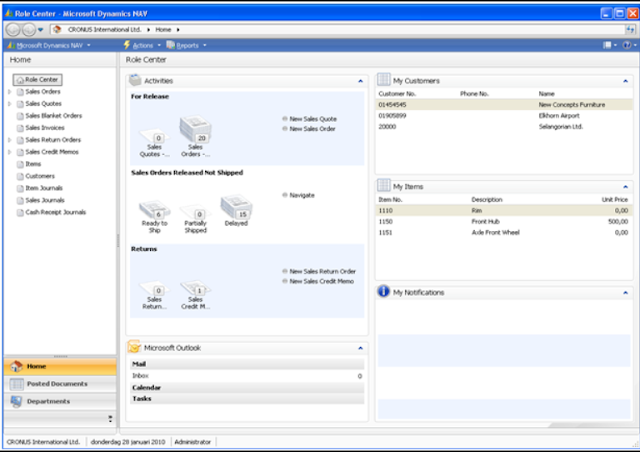
Task: Collapse the My Items part
Action: pyautogui.click(x=625, y=187)
